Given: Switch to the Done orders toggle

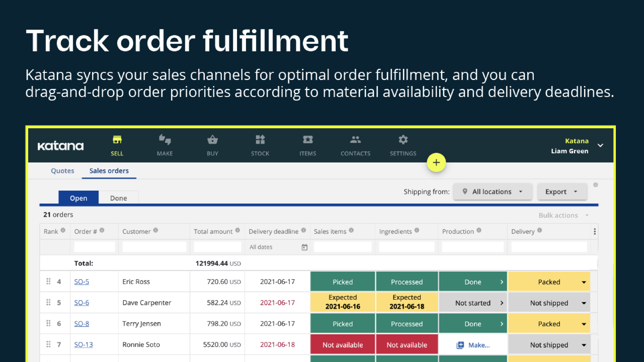Looking at the screenshot, I should click(x=118, y=198).
